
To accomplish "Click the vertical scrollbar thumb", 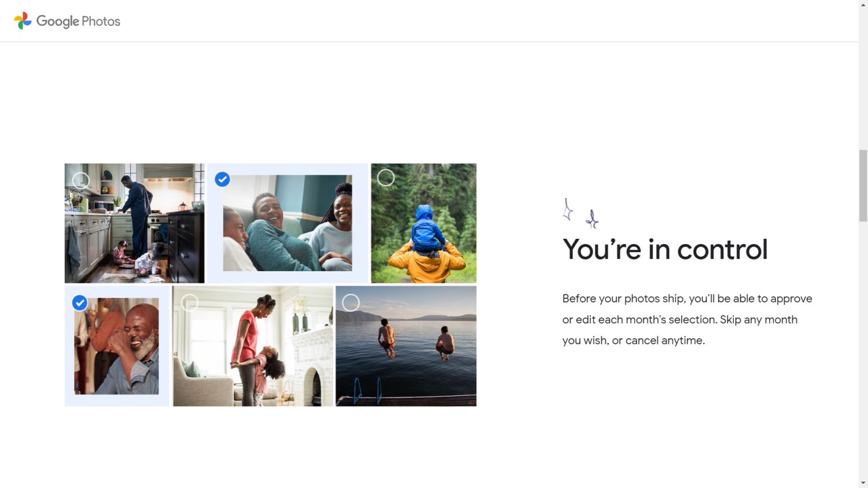I will point(863,186).
